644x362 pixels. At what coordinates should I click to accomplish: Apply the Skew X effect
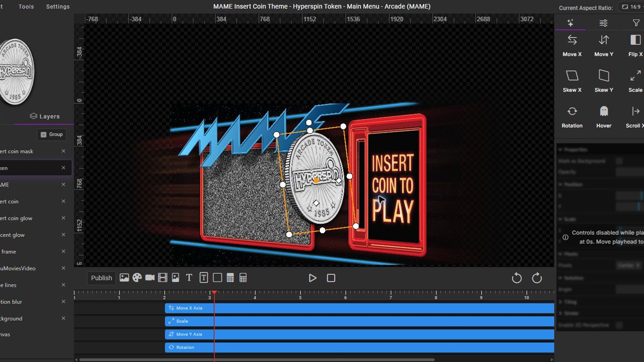[572, 81]
